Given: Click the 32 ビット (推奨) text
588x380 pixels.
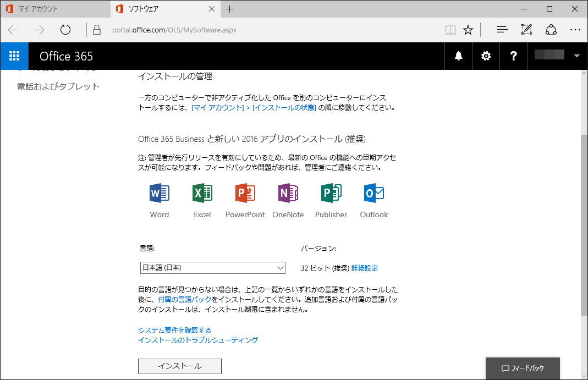Looking at the screenshot, I should (x=325, y=268).
